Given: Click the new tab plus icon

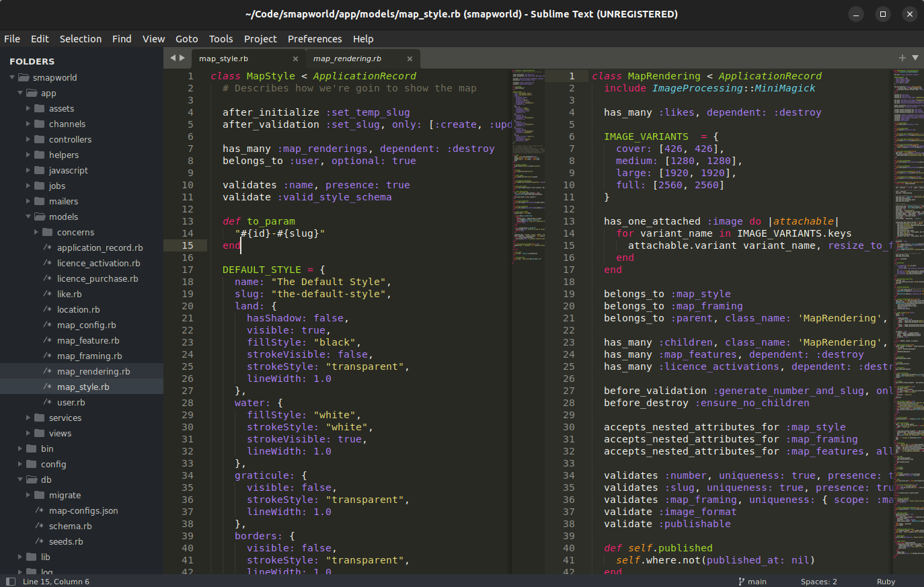Looking at the screenshot, I should (x=902, y=58).
